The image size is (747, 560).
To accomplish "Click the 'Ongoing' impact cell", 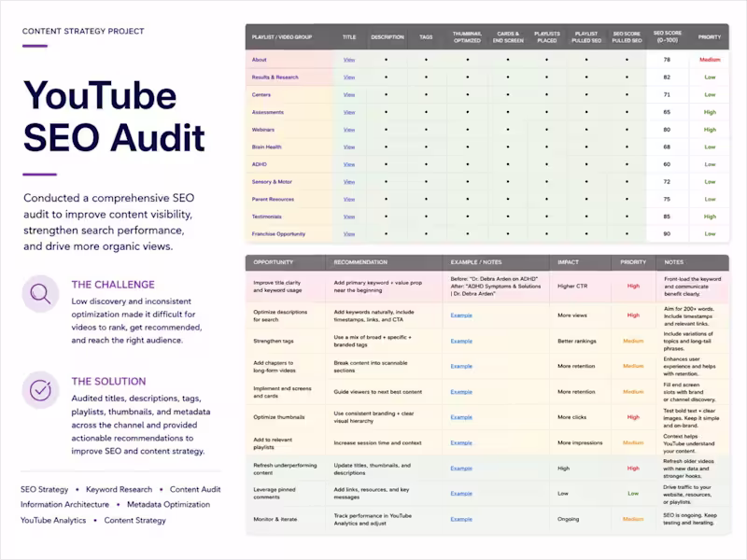I will point(568,519).
